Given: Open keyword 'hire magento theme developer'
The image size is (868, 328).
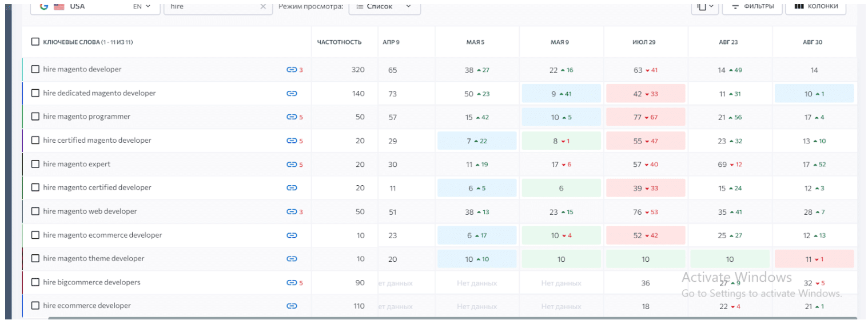Looking at the screenshot, I should coord(94,258).
